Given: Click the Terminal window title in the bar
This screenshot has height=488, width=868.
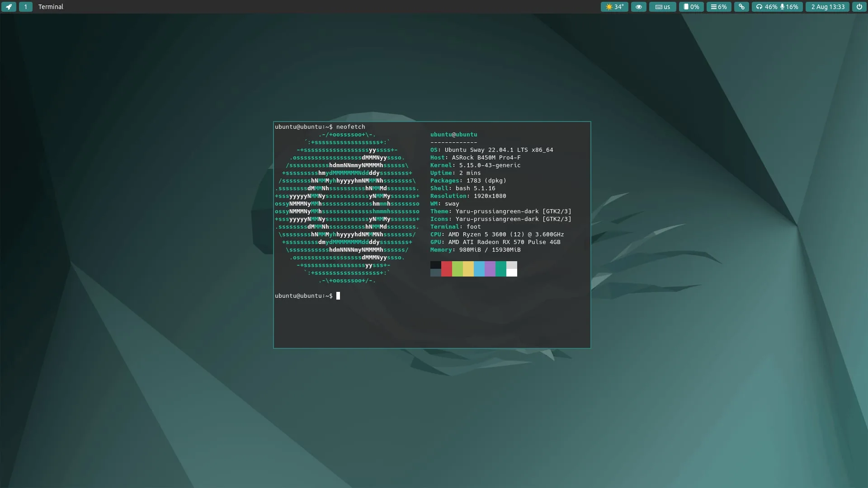Looking at the screenshot, I should point(51,7).
